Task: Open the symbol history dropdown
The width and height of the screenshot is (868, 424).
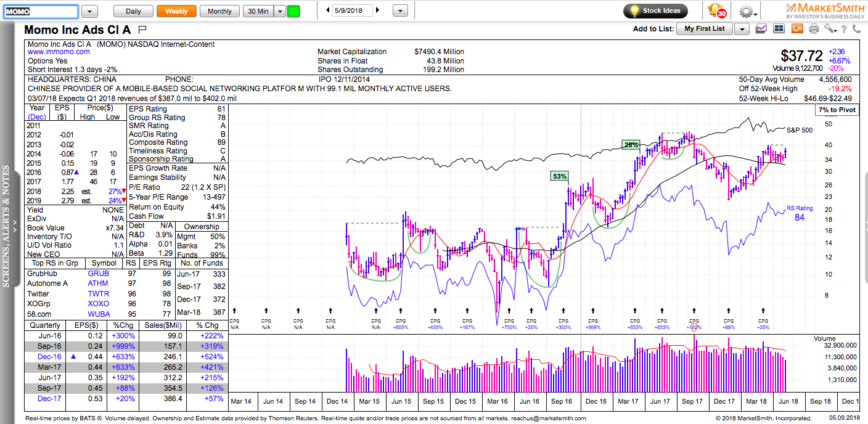Action: [89, 11]
